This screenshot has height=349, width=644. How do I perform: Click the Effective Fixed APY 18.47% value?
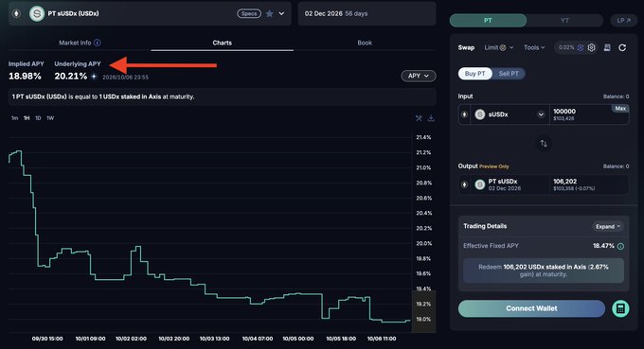(603, 246)
